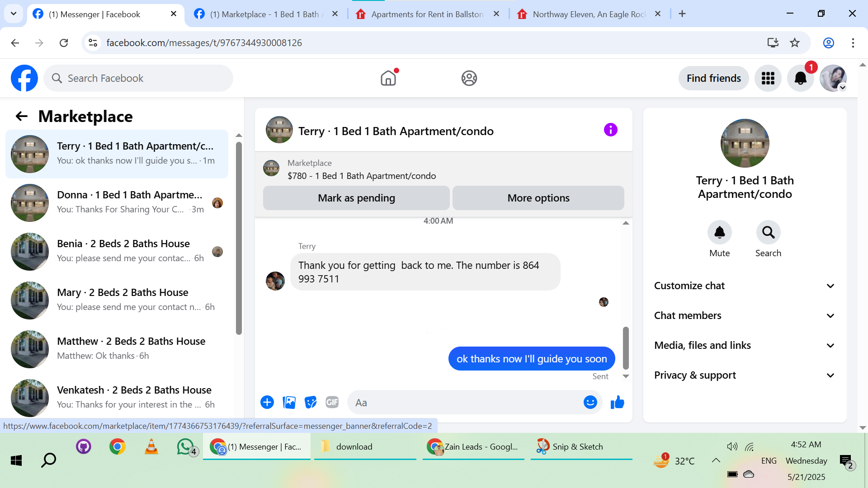Launch VLC media player from taskbar
Image resolution: width=868 pixels, height=488 pixels.
click(151, 447)
